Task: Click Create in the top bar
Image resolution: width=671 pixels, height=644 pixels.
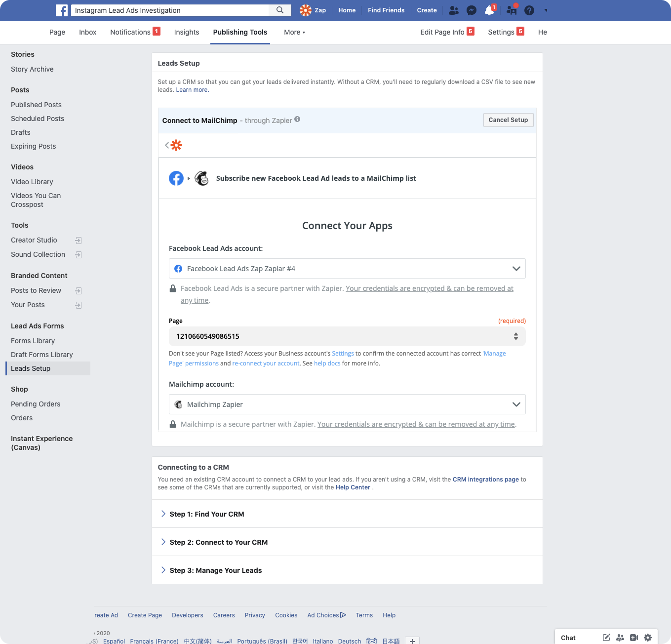Action: coord(427,10)
